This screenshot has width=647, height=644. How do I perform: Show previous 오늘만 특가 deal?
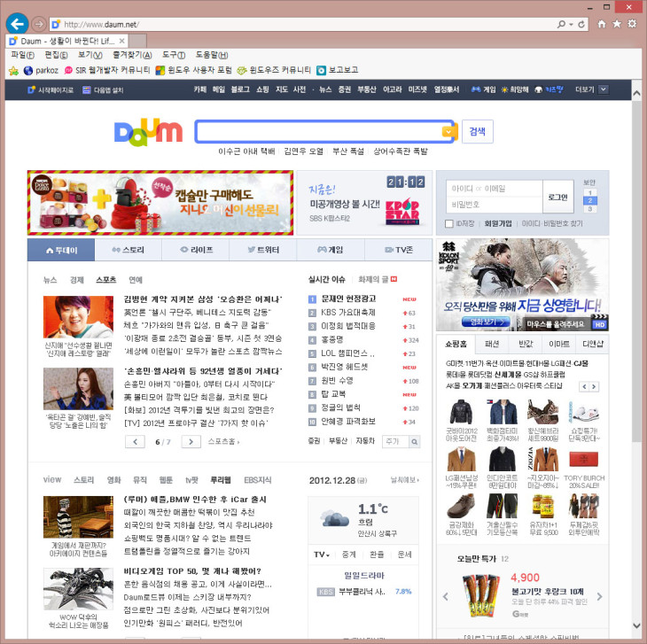click(446, 596)
